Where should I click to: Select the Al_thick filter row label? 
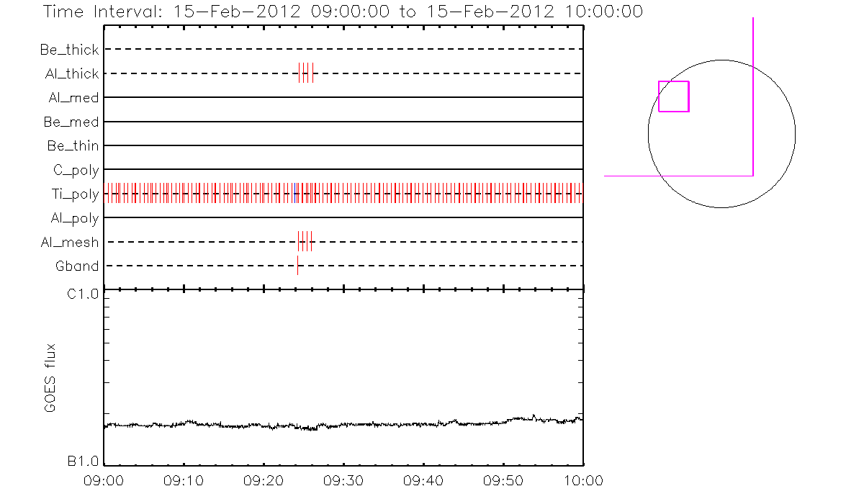click(x=70, y=73)
